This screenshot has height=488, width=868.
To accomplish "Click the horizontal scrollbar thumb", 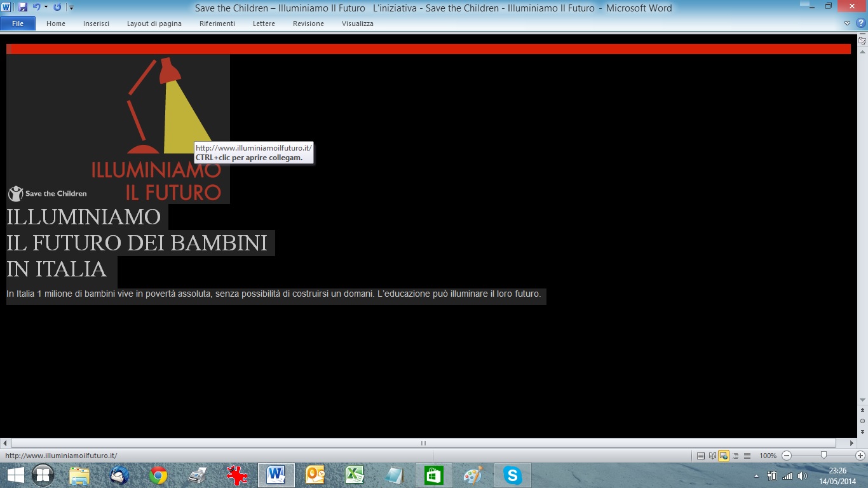I will (423, 443).
